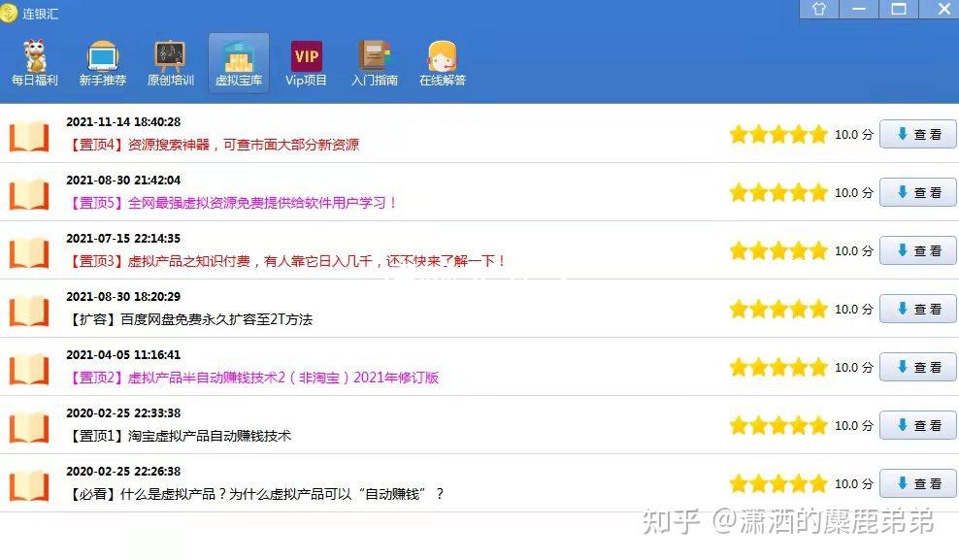959x560 pixels.
Task: Click 查看 for 淘宝虚拟产品自动赚钱技术
Action: click(917, 426)
